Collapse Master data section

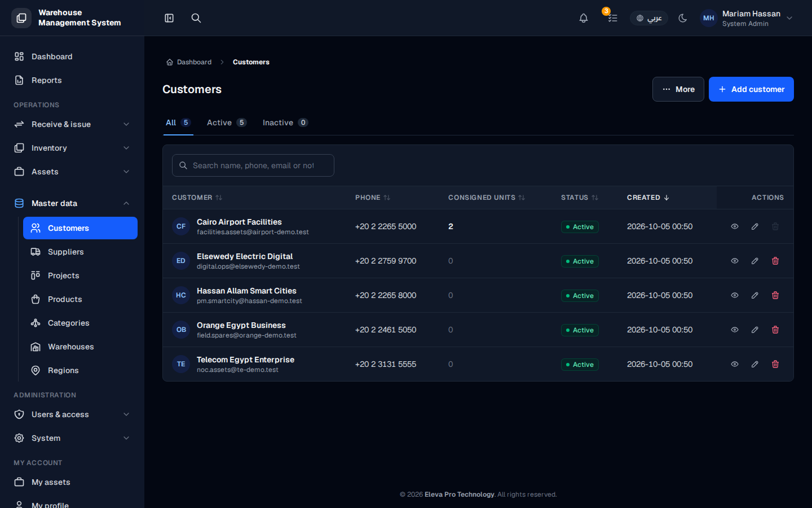pos(72,203)
